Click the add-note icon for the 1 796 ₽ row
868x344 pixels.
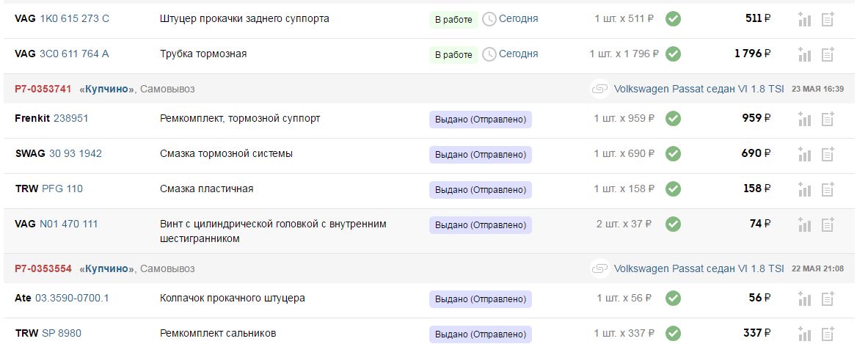[x=828, y=54]
